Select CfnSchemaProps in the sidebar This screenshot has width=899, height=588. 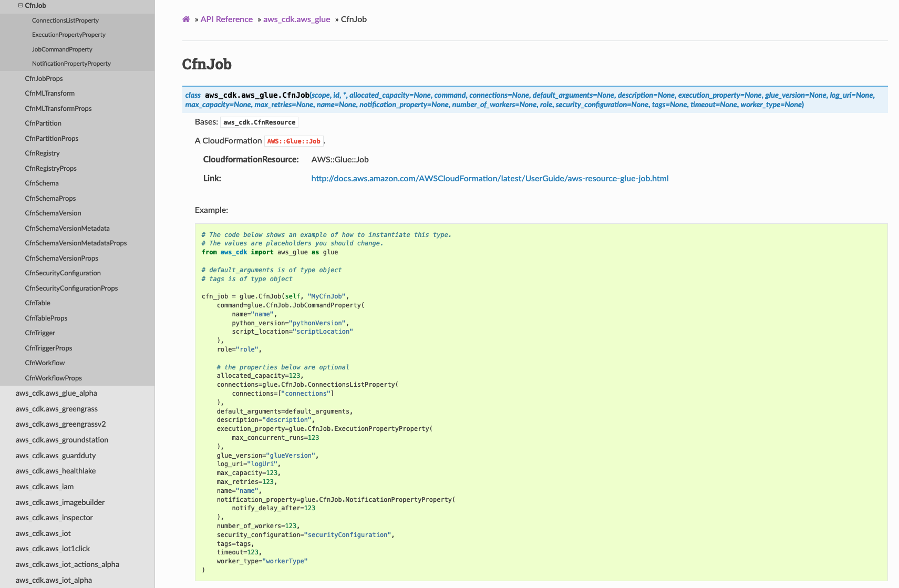(x=50, y=198)
